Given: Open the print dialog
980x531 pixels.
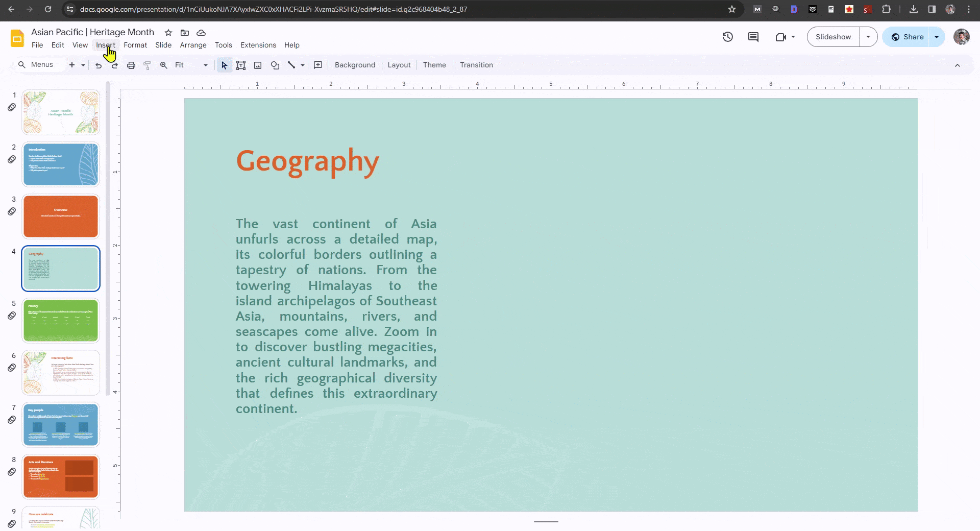Looking at the screenshot, I should point(131,65).
